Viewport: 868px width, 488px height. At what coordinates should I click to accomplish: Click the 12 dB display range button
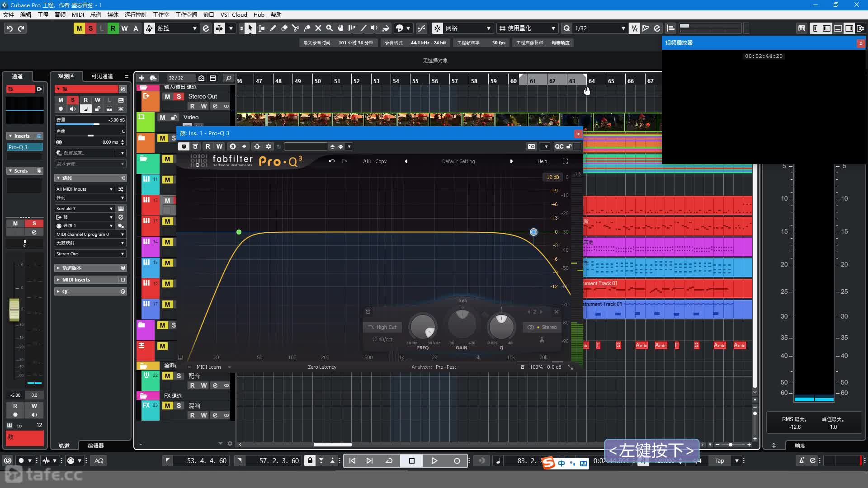pos(552,177)
